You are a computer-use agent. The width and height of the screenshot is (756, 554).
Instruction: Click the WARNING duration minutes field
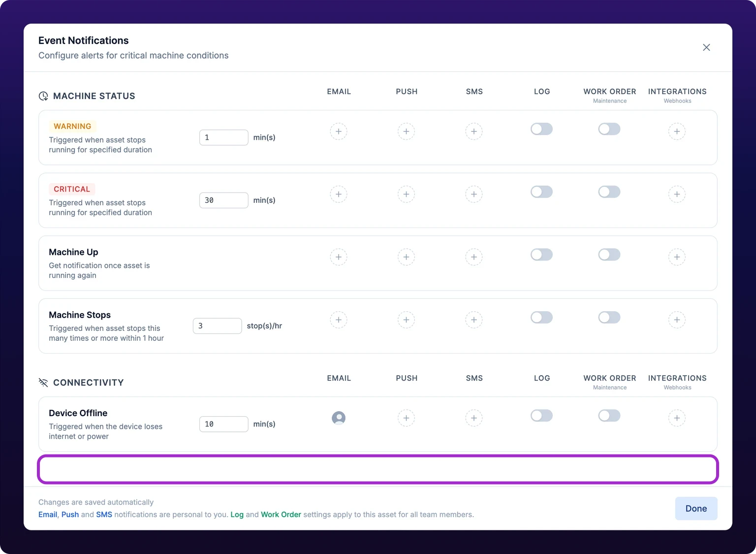tap(223, 137)
